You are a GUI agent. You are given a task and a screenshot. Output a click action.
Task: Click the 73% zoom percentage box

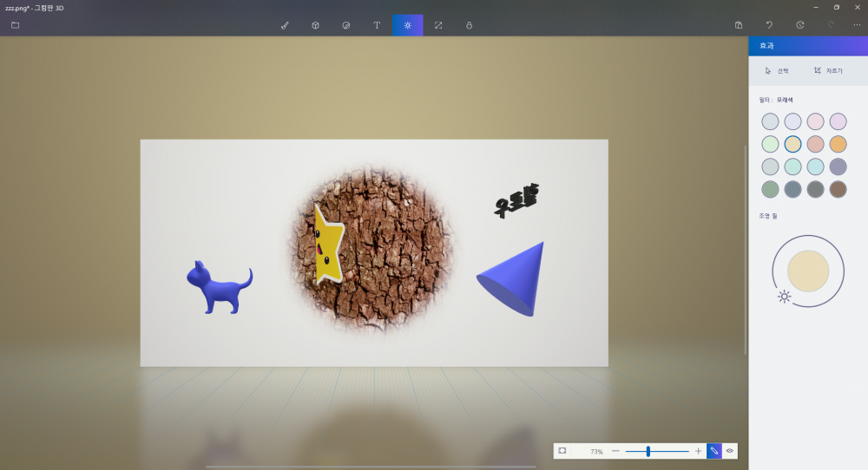(595, 452)
